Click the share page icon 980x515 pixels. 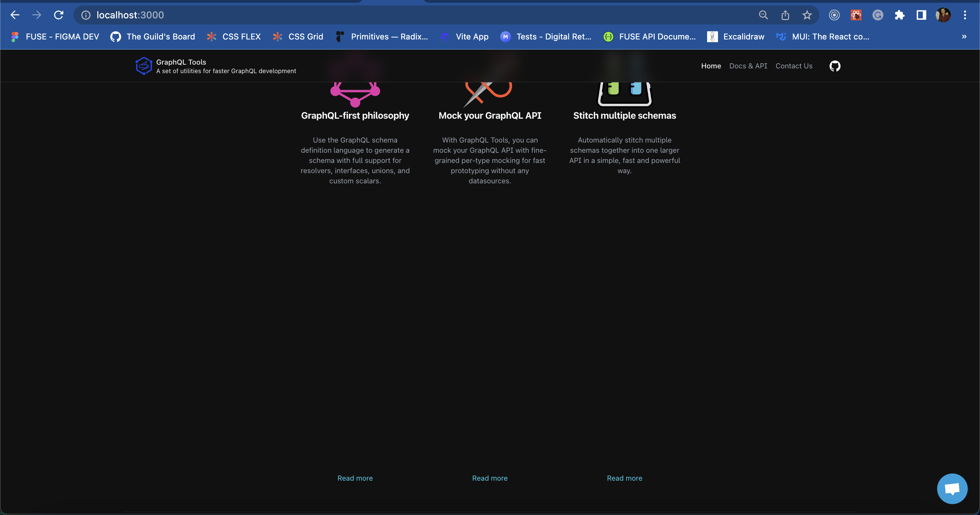click(785, 15)
